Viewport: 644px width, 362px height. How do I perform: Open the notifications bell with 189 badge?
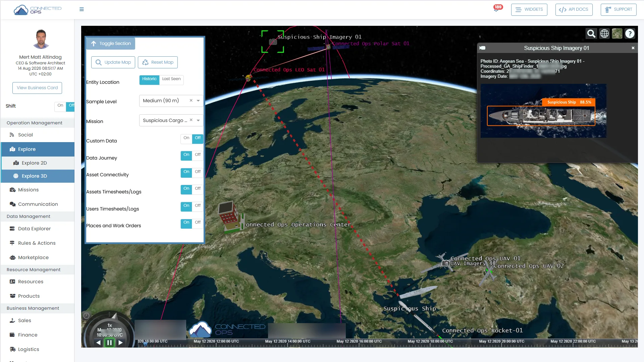[x=496, y=9]
